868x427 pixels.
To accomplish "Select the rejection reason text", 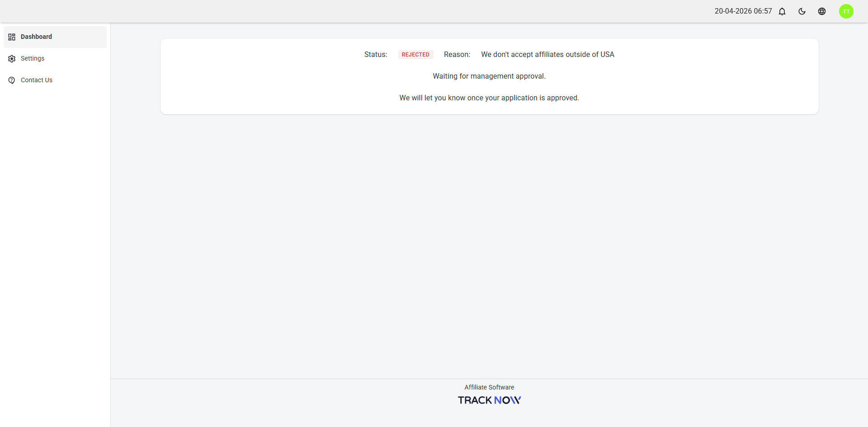I will point(547,55).
